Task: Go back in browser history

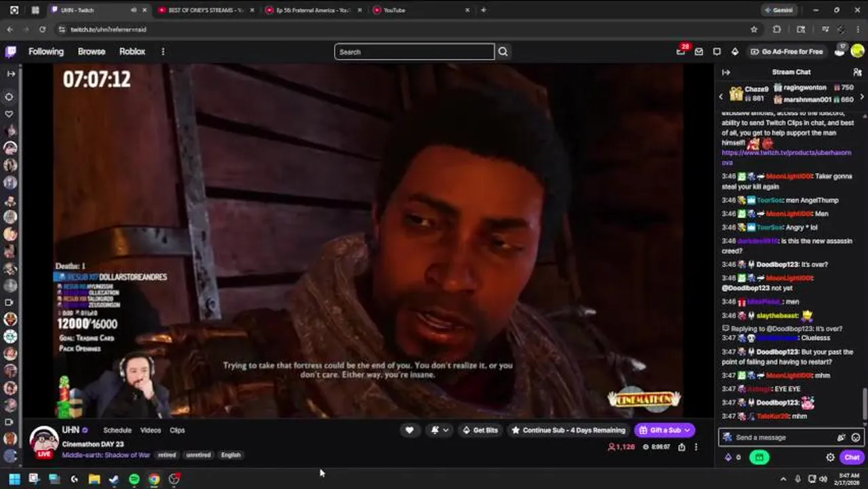Action: click(x=10, y=29)
